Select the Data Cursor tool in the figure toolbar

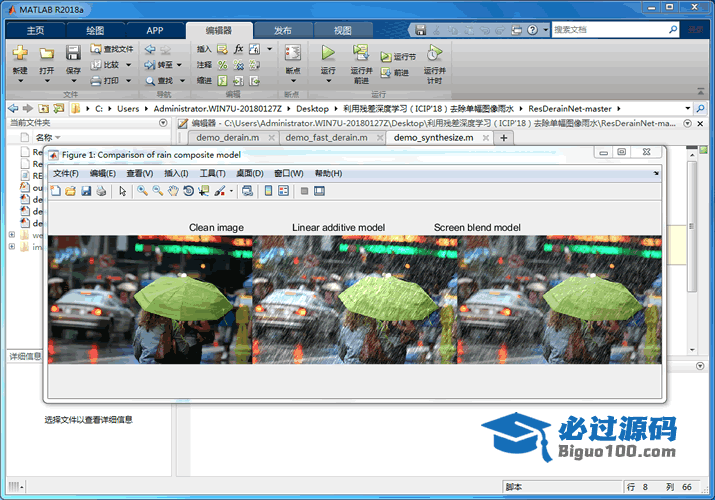[x=203, y=191]
